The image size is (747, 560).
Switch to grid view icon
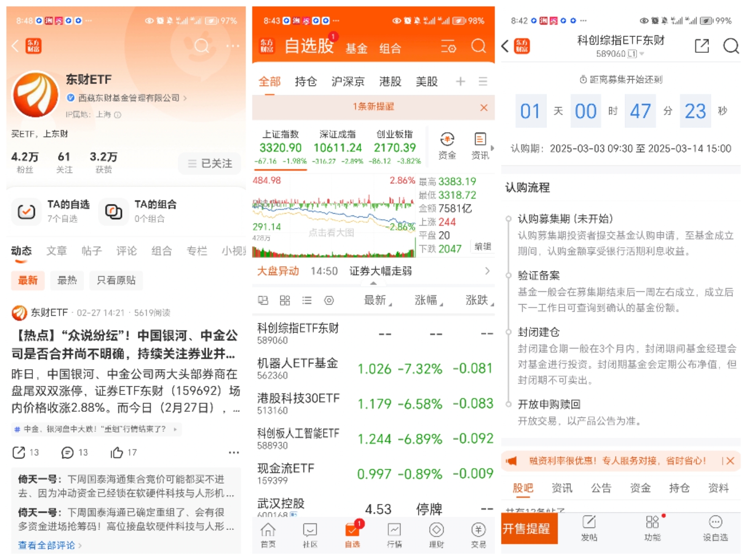(x=285, y=300)
